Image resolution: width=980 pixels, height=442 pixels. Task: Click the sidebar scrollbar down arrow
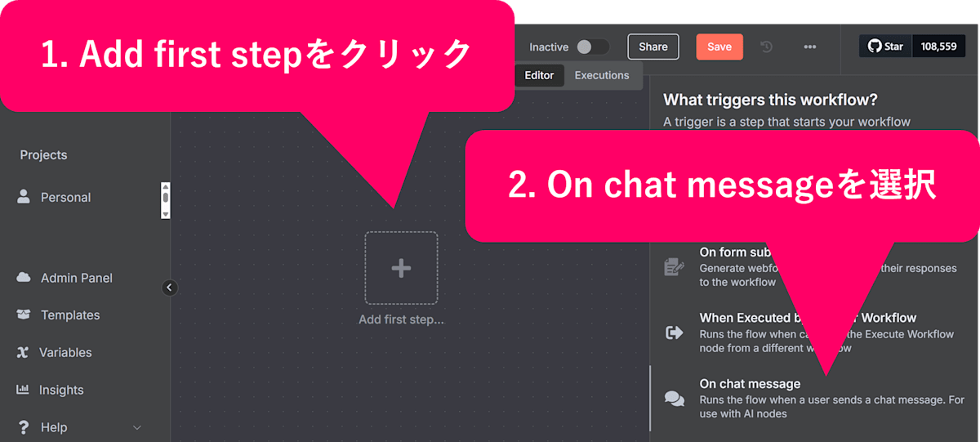click(166, 214)
